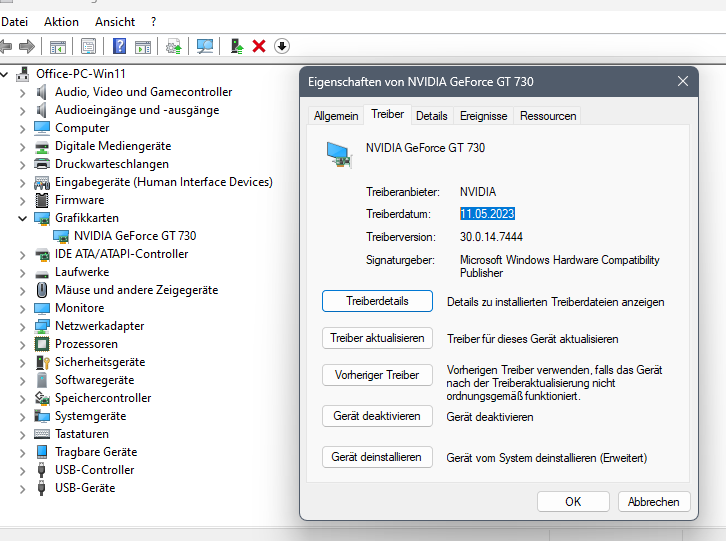Click the driver version 30.0.14.7444
This screenshot has width=726, height=541.
pos(491,237)
